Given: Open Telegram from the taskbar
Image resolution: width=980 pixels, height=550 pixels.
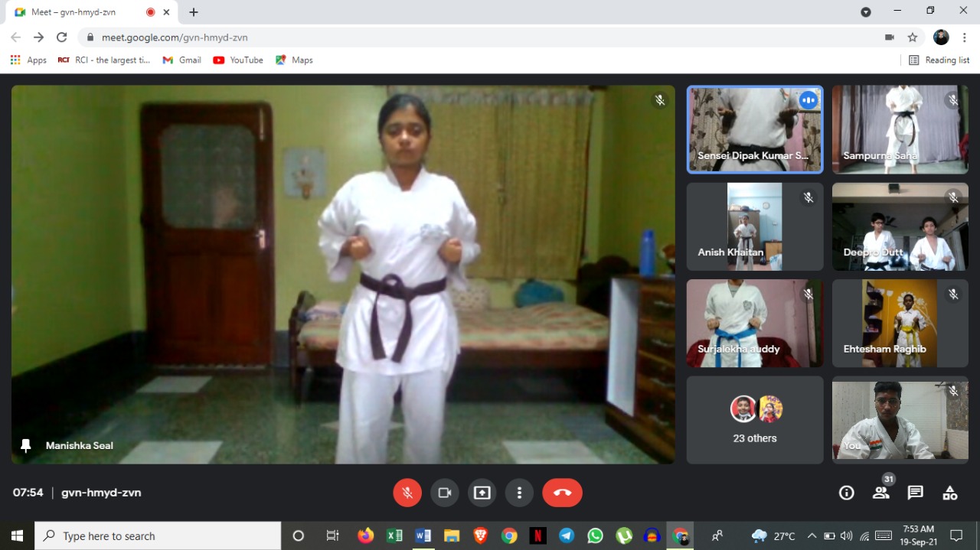Looking at the screenshot, I should tap(567, 535).
